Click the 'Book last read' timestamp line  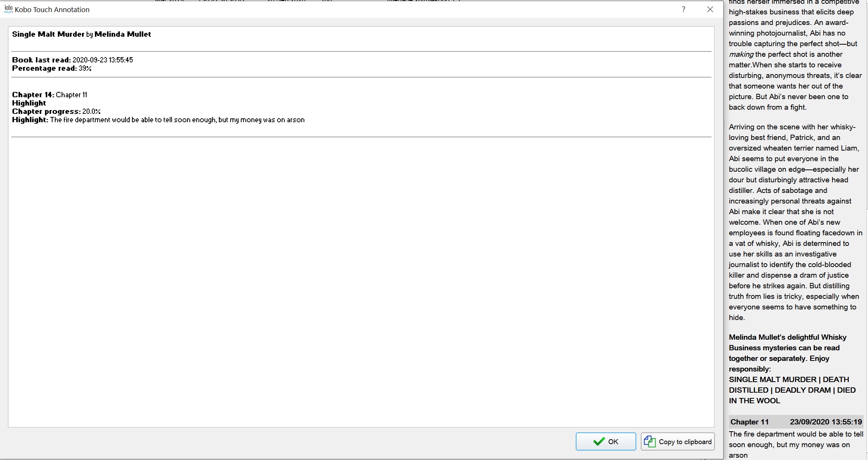coord(73,60)
